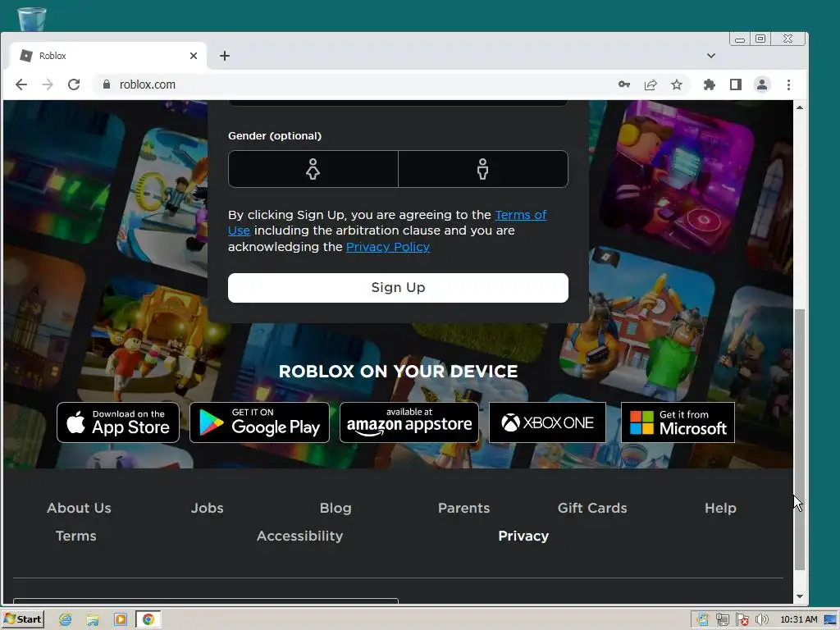Screen dimensions: 840x630
Task: Open the Privacy Policy link
Action: point(388,247)
